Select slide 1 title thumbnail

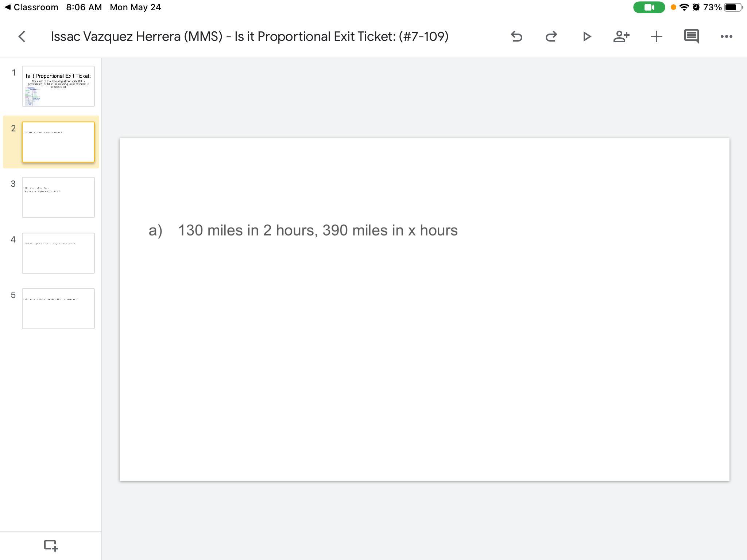point(58,86)
